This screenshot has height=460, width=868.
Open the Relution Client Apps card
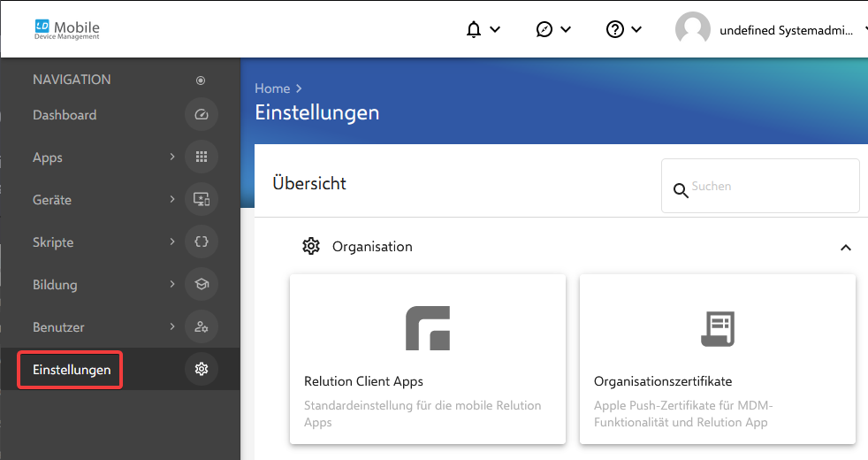coord(427,358)
